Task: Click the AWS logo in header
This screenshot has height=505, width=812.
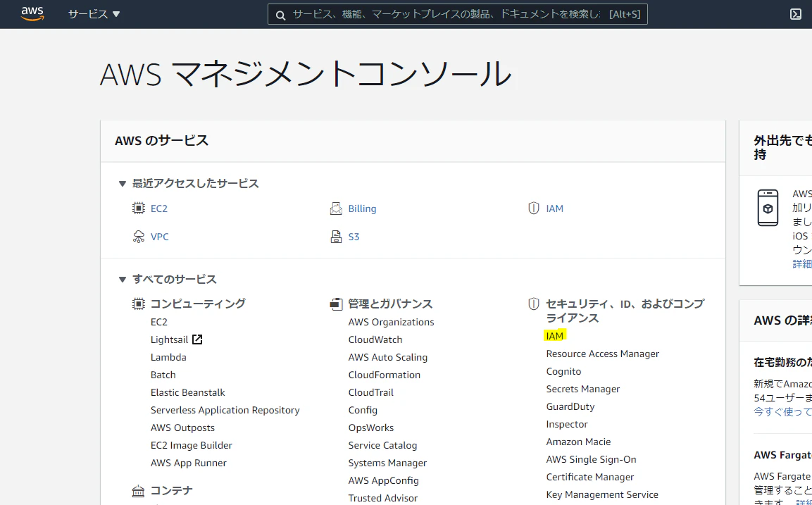Action: point(32,14)
